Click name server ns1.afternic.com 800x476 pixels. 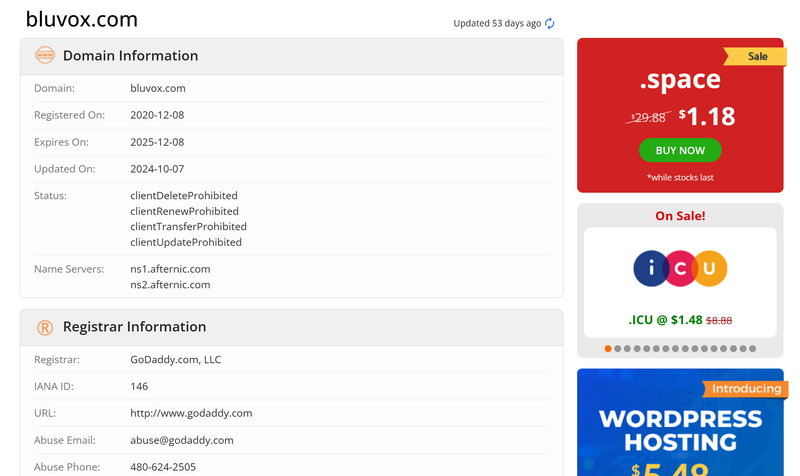[x=170, y=269]
